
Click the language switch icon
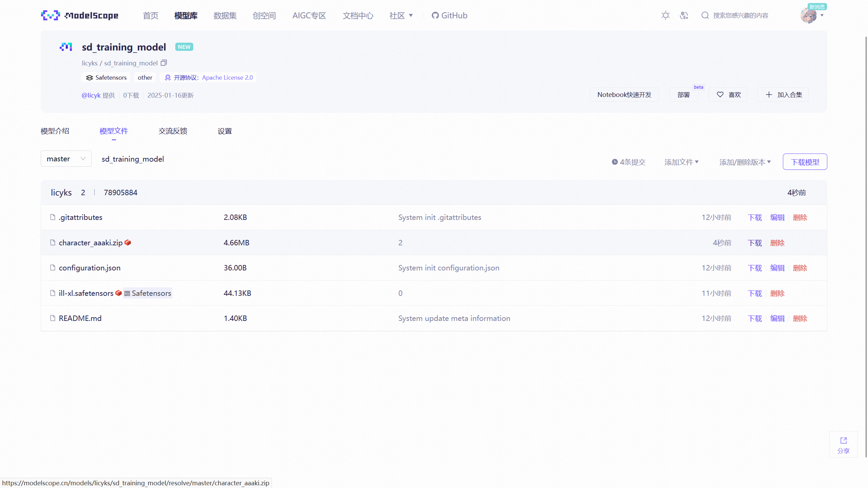pyautogui.click(x=684, y=15)
